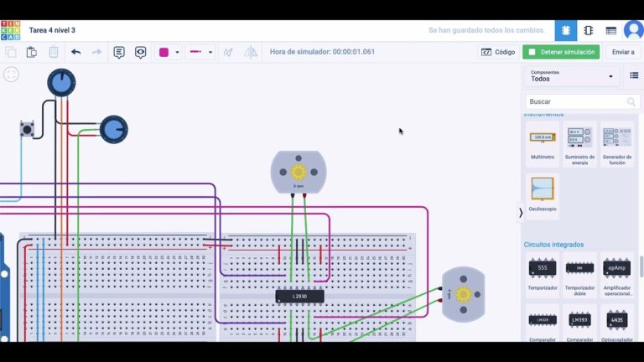The image size is (644, 362).
Task: Select the Osciloscopio component
Action: click(x=543, y=195)
